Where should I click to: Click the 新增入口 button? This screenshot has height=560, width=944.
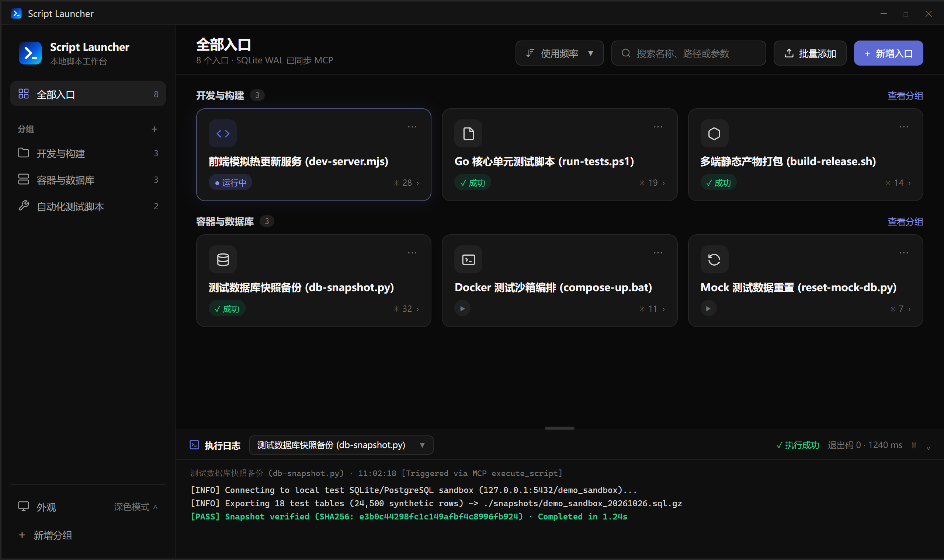888,53
